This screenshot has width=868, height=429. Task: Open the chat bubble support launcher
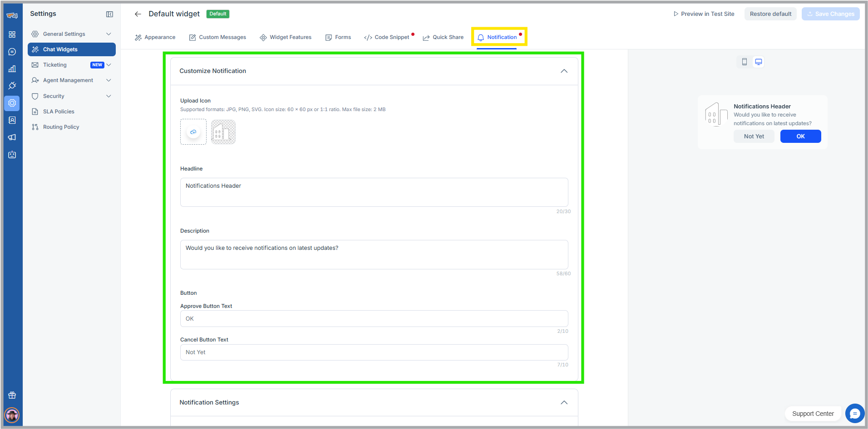pyautogui.click(x=854, y=413)
